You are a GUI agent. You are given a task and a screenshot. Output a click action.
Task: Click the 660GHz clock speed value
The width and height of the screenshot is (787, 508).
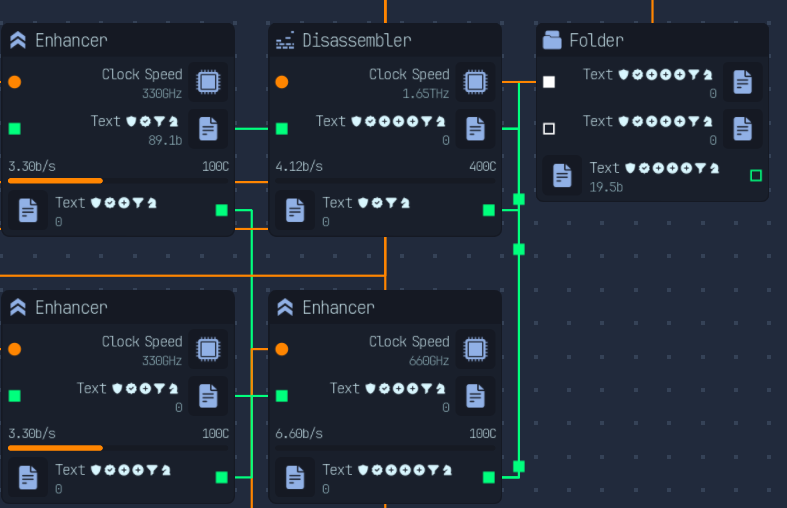point(429,361)
